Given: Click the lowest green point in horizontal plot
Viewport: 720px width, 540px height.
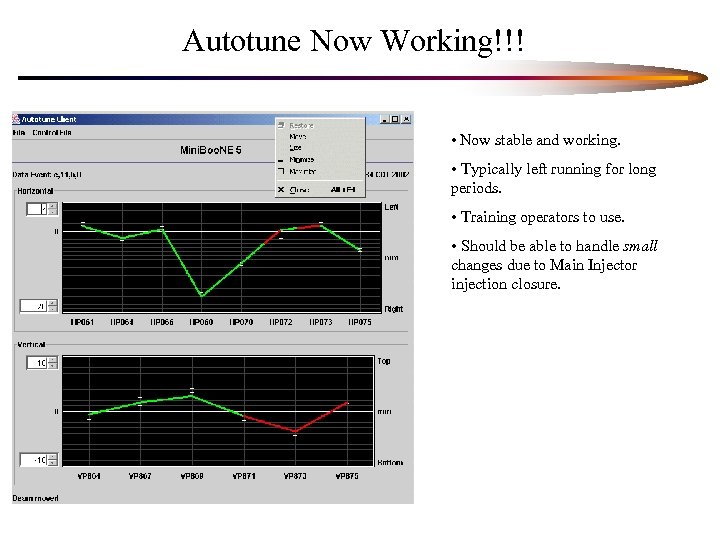Looking at the screenshot, I should click(202, 295).
